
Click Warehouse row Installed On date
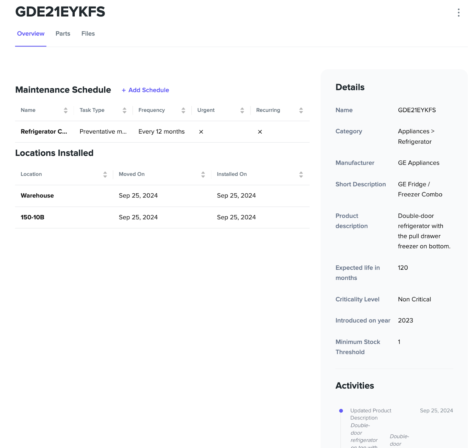coord(236,195)
